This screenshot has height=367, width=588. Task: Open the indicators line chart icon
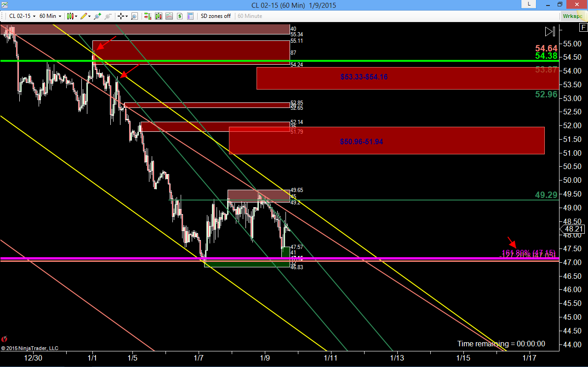pos(169,16)
